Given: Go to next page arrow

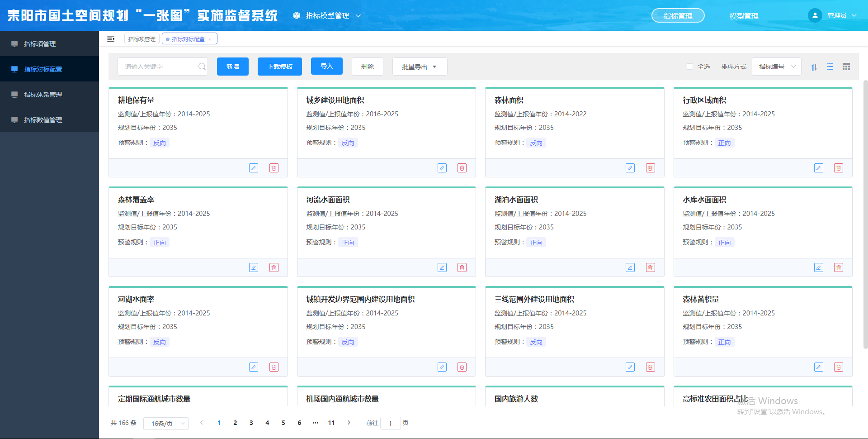Looking at the screenshot, I should pos(349,423).
